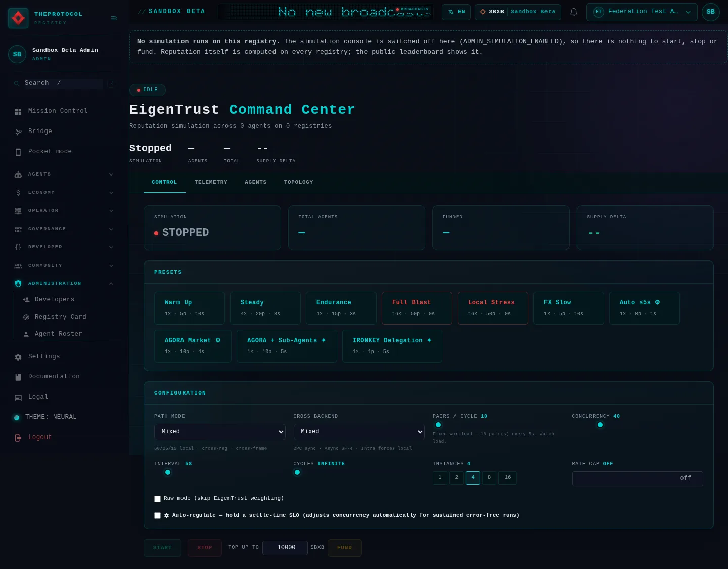
Task: Adjust the Interval slider handle
Action: [168, 472]
